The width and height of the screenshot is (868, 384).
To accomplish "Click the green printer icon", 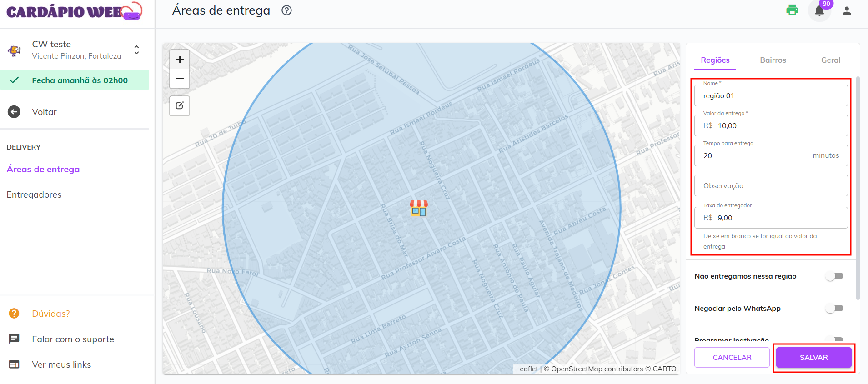I will pos(792,10).
